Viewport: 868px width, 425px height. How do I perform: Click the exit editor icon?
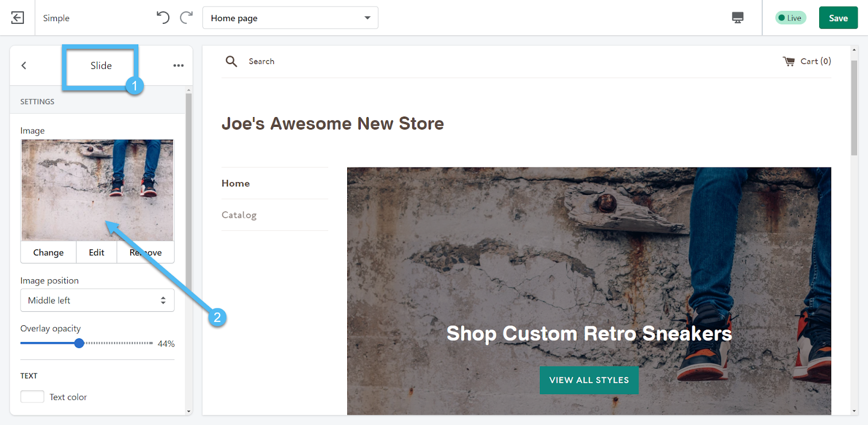tap(17, 18)
